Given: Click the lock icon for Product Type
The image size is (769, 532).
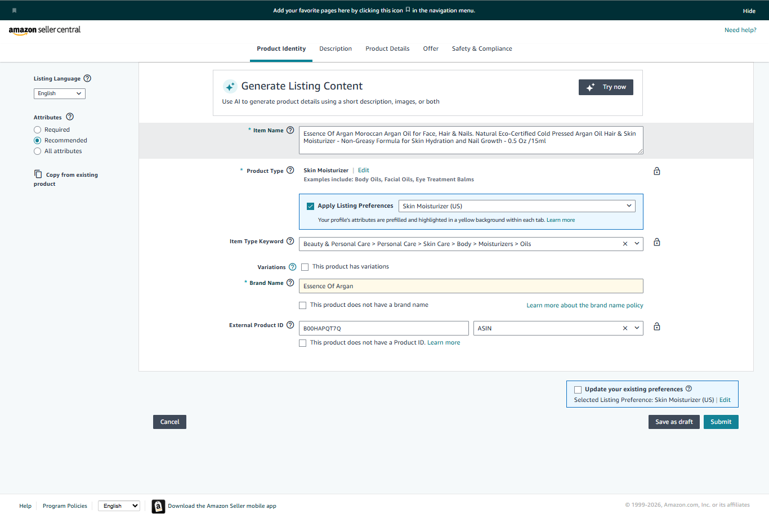Looking at the screenshot, I should click(657, 171).
